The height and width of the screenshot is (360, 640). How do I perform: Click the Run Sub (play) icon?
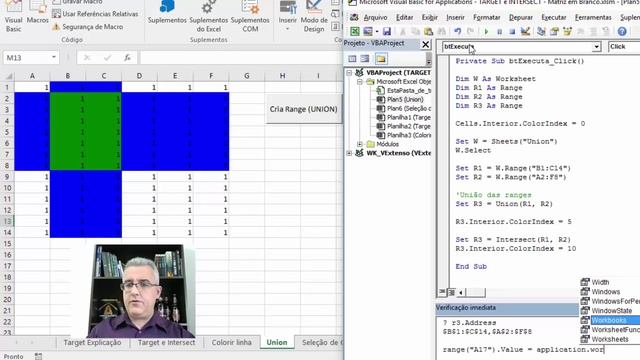click(x=486, y=31)
